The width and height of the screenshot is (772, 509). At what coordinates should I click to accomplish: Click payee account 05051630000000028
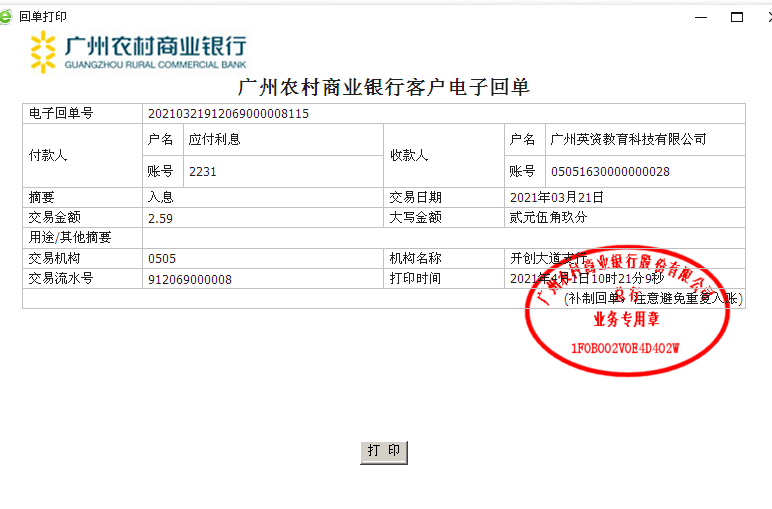pos(610,172)
